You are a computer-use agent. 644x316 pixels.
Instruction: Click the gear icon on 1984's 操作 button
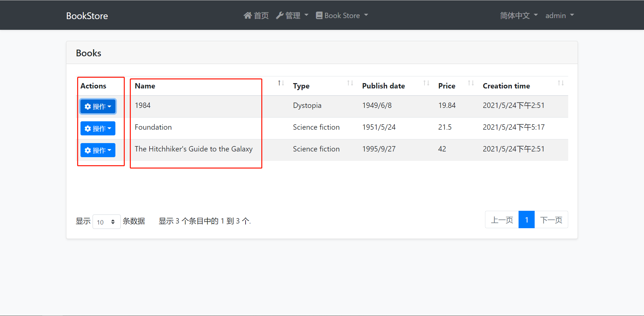[88, 107]
